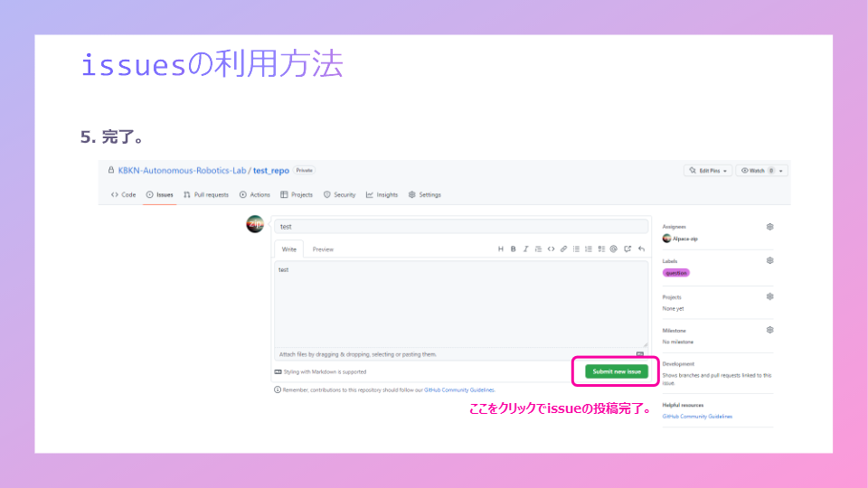Click the issue title field containing test
The width and height of the screenshot is (868, 488).
[461, 226]
